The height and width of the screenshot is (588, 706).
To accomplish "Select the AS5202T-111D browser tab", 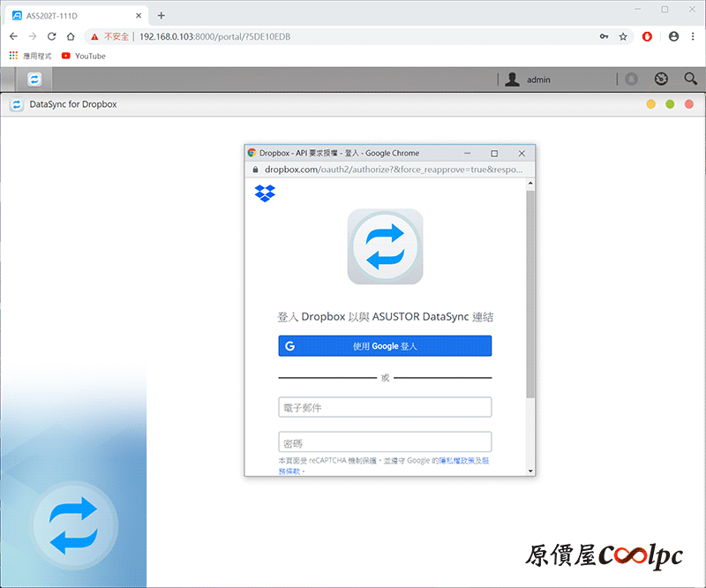I will [77, 16].
